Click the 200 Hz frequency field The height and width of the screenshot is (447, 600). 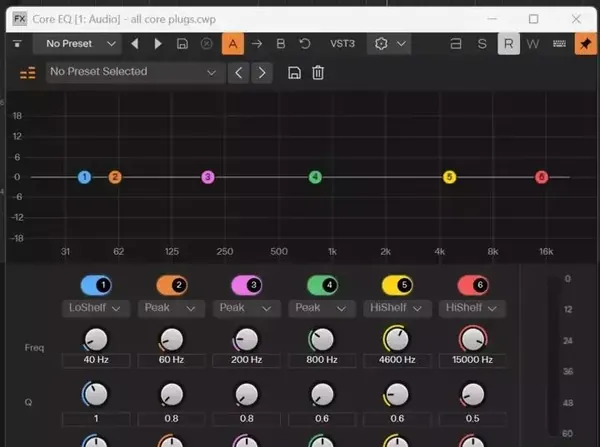click(x=246, y=360)
